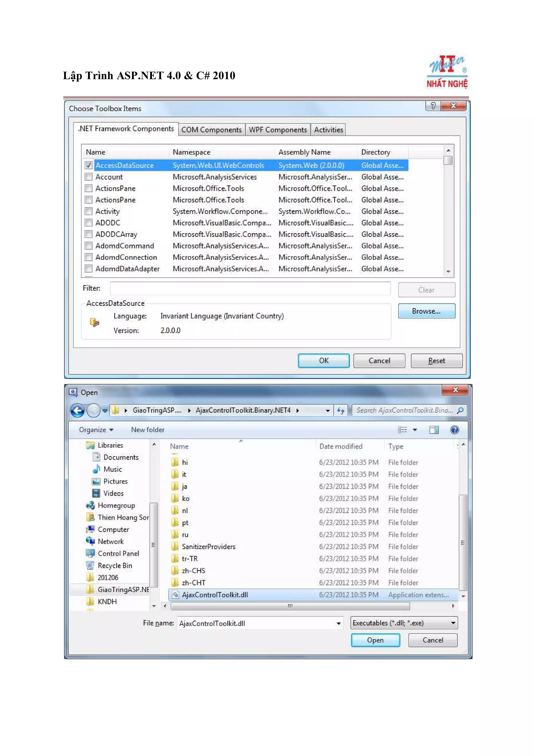Select the AjaxControlToolkit.dll file icon
The width and height of the screenshot is (534, 756).
coord(175,595)
